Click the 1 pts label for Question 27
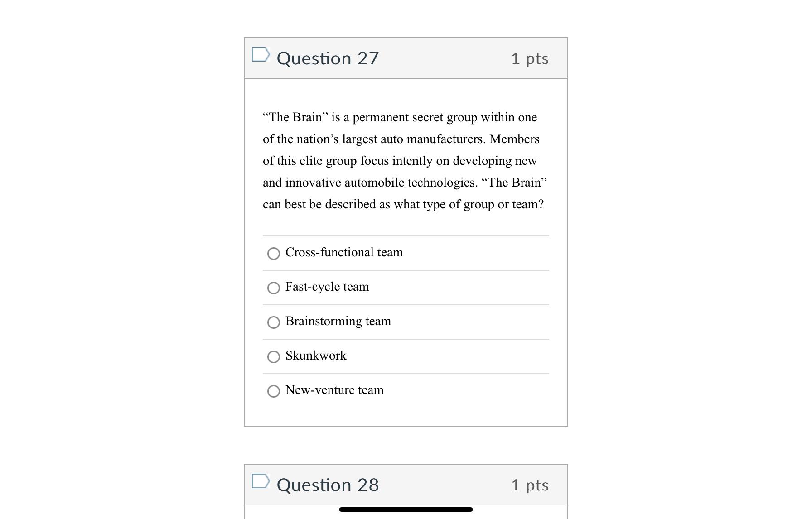The width and height of the screenshot is (812, 519). point(530,58)
